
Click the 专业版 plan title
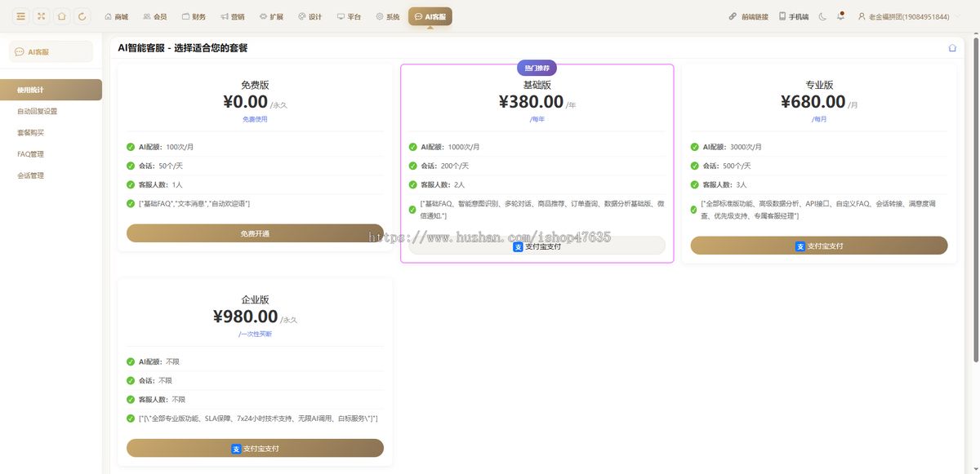tap(819, 85)
